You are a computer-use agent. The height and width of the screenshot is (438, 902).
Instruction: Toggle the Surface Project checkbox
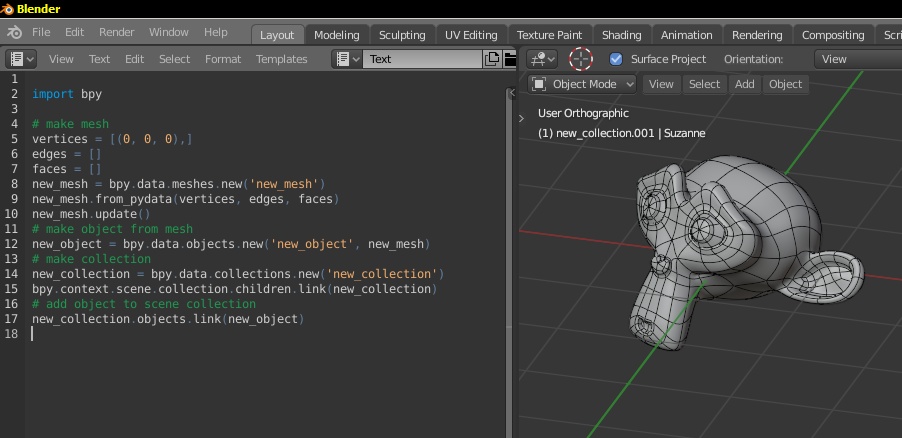(x=616, y=59)
